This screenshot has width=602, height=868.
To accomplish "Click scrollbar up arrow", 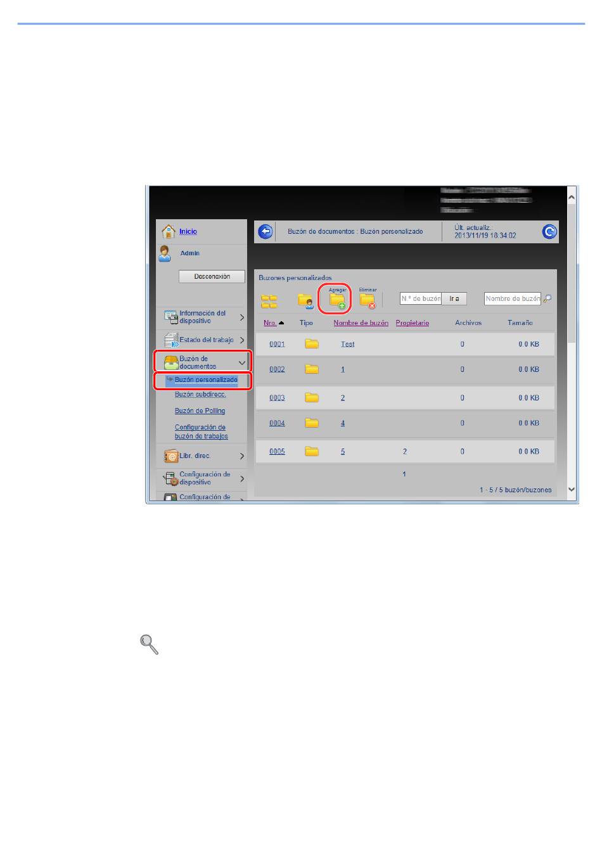I will pos(572,198).
